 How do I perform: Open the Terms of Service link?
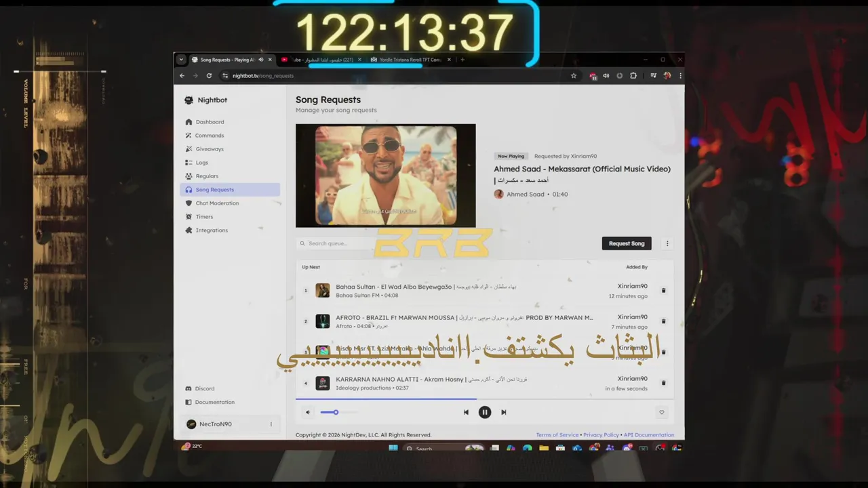557,435
